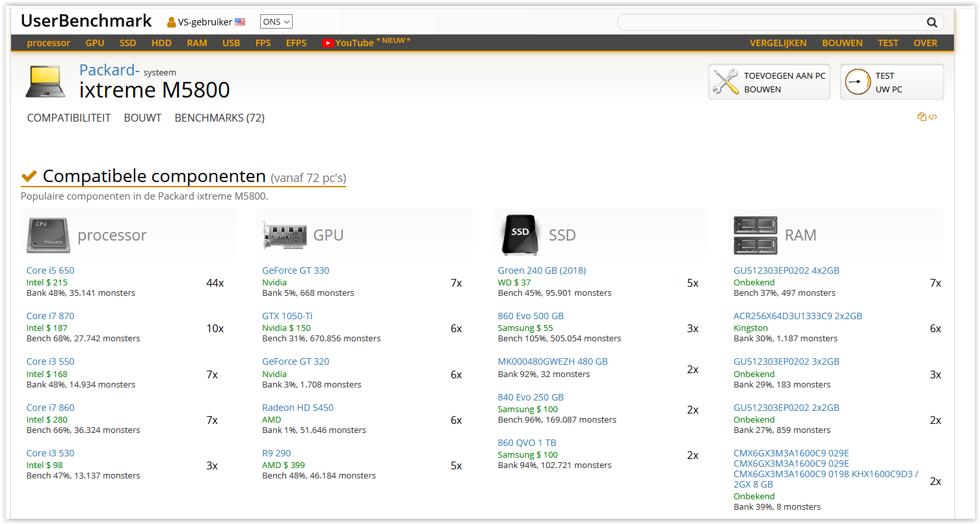The width and height of the screenshot is (980, 524).
Task: Open the Radeon HD 5450 link
Action: (x=298, y=408)
